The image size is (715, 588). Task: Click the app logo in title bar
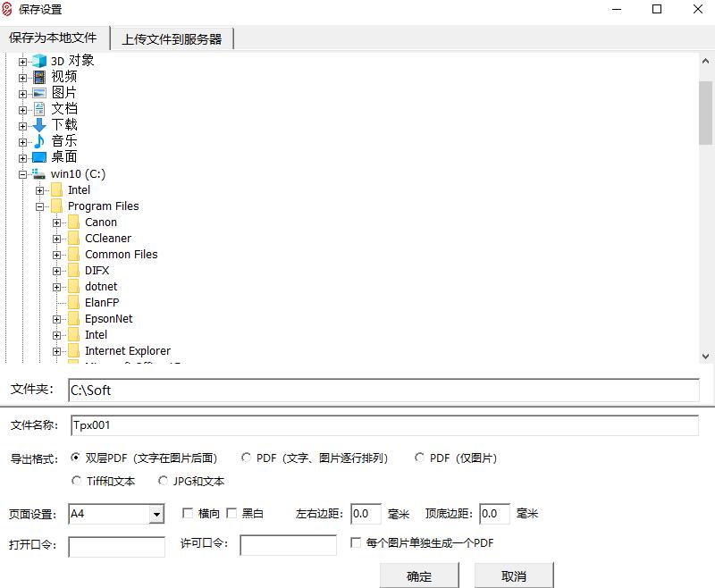[x=7, y=9]
